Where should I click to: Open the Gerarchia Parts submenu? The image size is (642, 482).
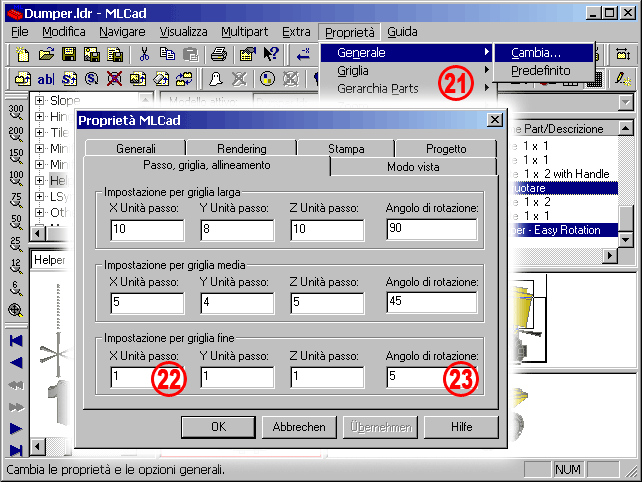point(407,88)
